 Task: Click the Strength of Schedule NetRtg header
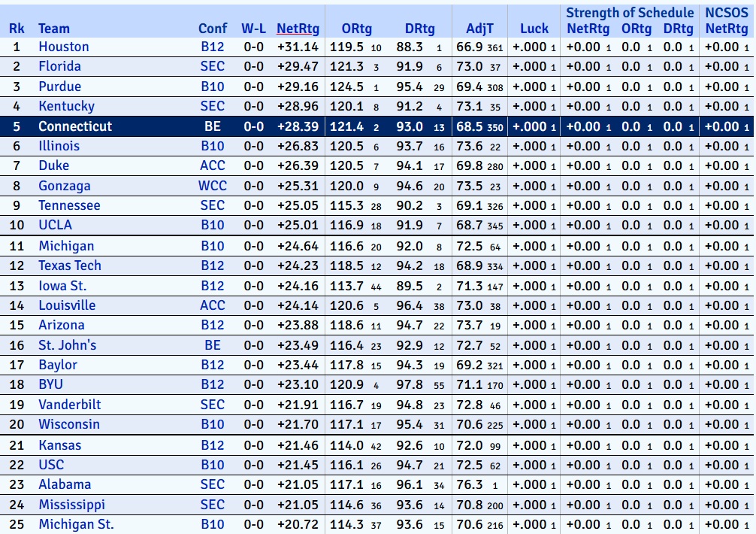coord(586,29)
